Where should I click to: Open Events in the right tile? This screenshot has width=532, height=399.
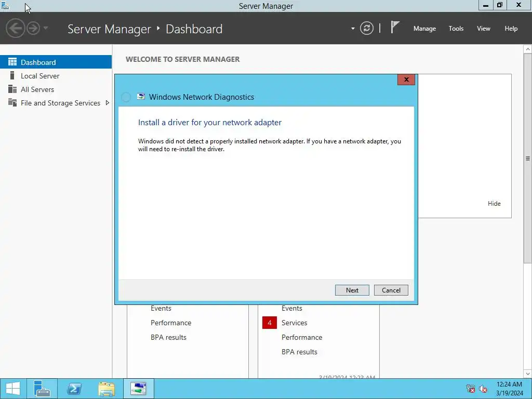[292, 308]
